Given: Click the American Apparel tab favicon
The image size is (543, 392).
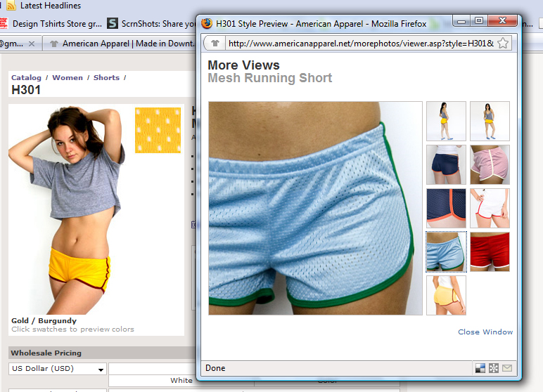Looking at the screenshot, I should [x=54, y=44].
